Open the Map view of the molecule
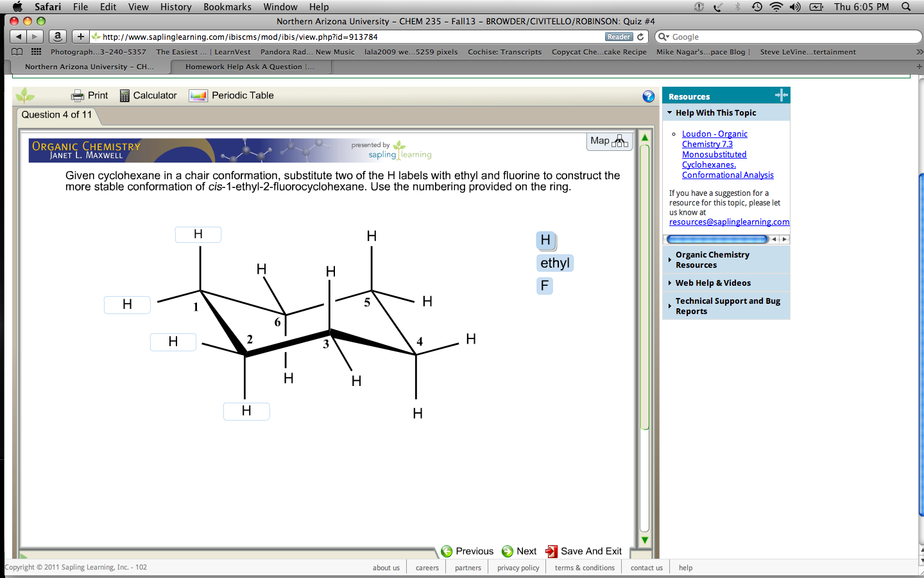 [608, 141]
